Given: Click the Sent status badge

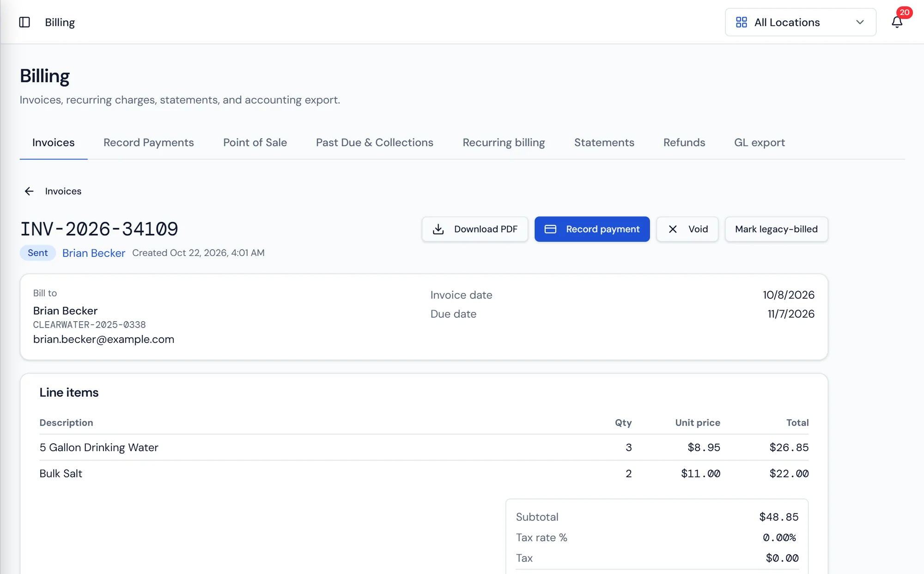Looking at the screenshot, I should pos(38,253).
